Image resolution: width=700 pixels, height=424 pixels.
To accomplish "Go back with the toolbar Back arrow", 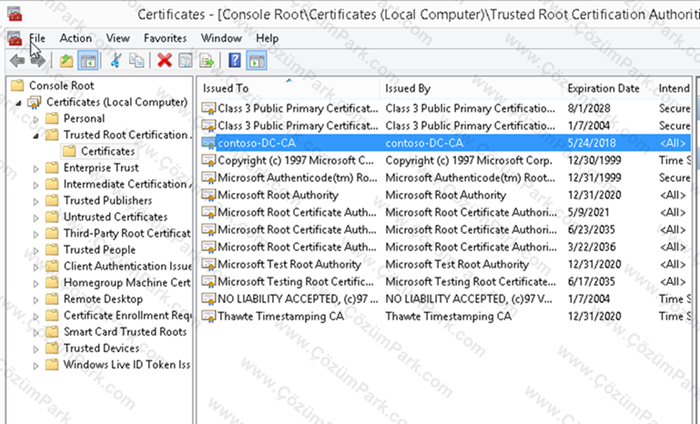I will tap(17, 60).
